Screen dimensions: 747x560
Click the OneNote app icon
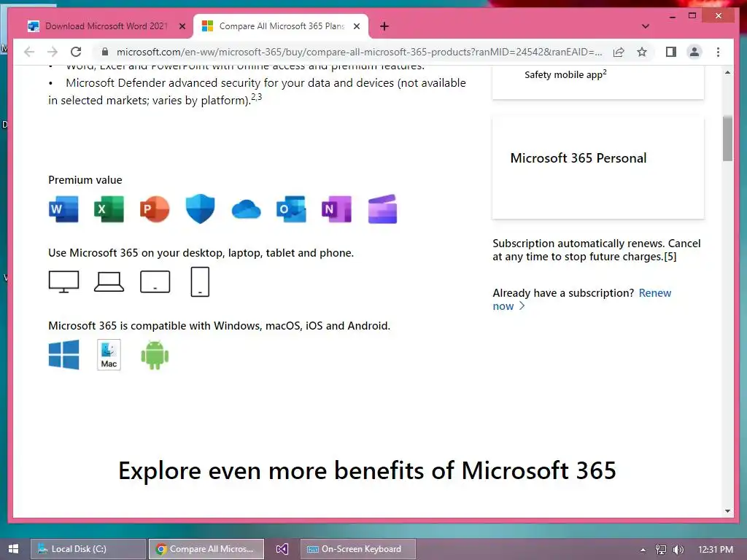click(x=337, y=209)
